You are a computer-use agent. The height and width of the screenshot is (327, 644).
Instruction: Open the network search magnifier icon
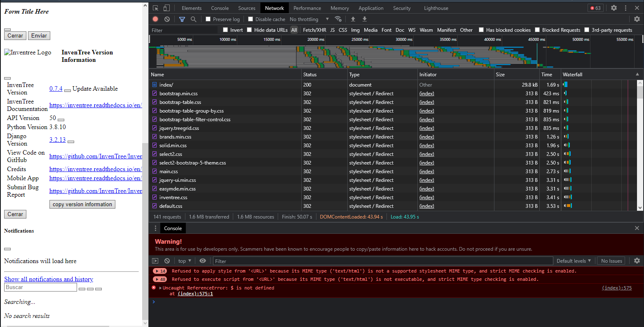click(194, 19)
